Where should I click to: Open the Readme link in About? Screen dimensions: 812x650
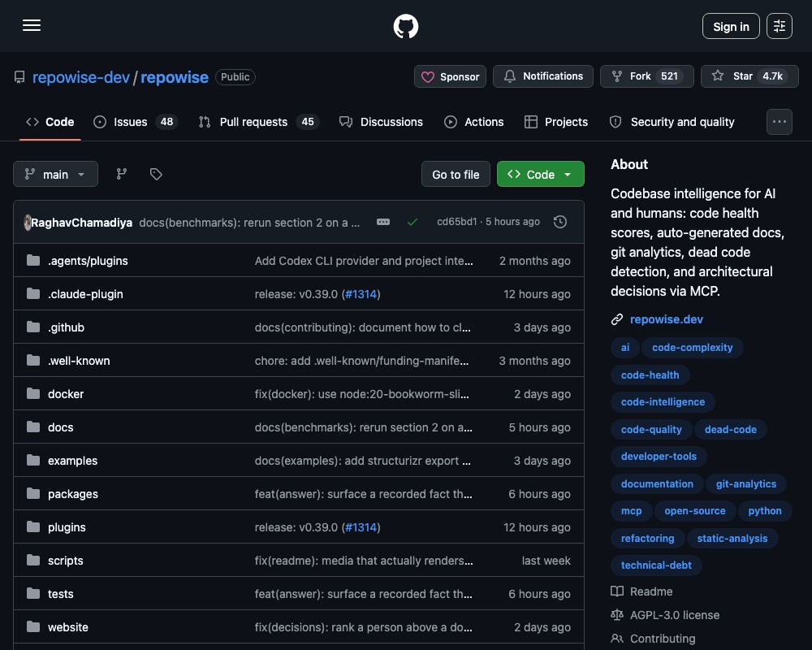(641, 591)
